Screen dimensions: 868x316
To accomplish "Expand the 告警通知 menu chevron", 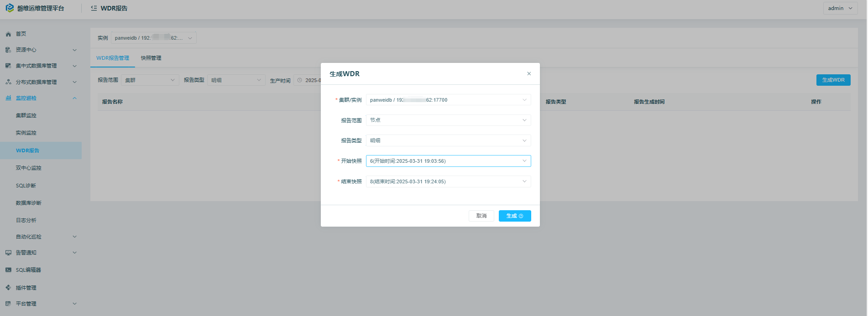I will pos(75,253).
